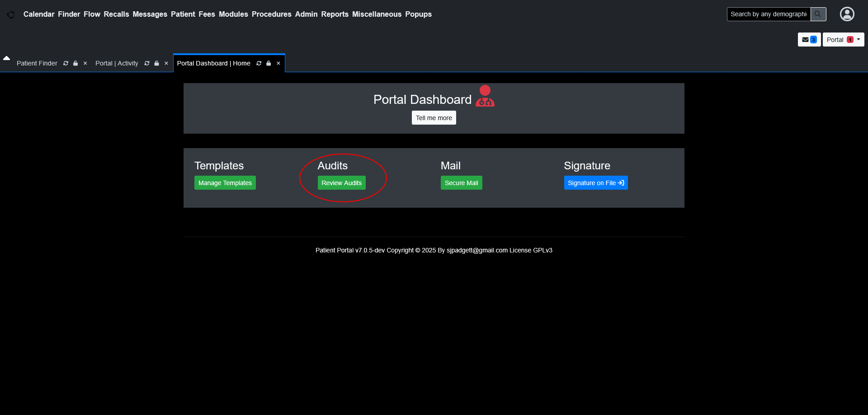Click the red doctor icon beside Portal Dashboard
868x415 pixels.
tap(485, 96)
